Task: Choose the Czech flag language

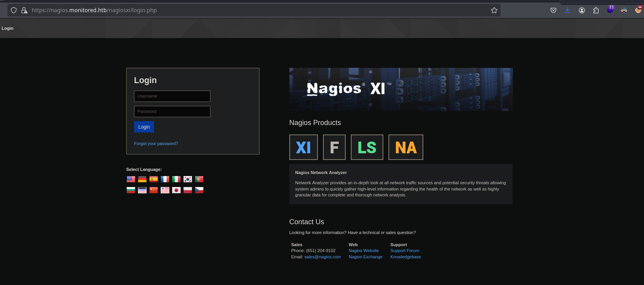Action: point(199,190)
